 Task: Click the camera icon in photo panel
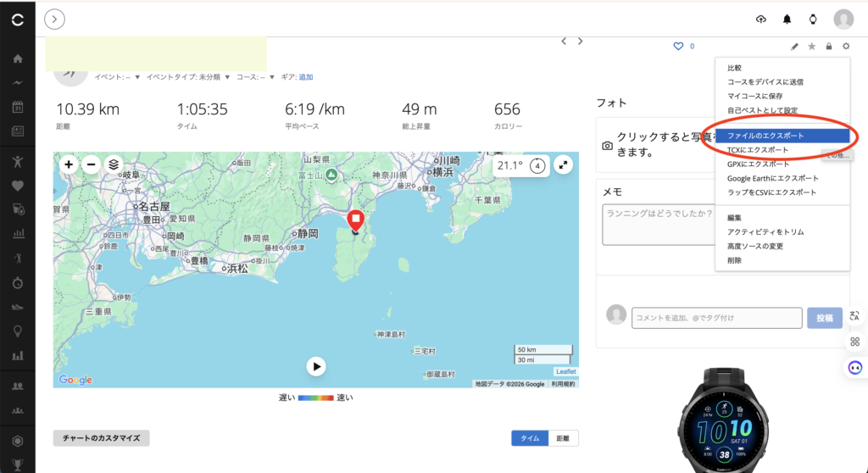pyautogui.click(x=607, y=146)
